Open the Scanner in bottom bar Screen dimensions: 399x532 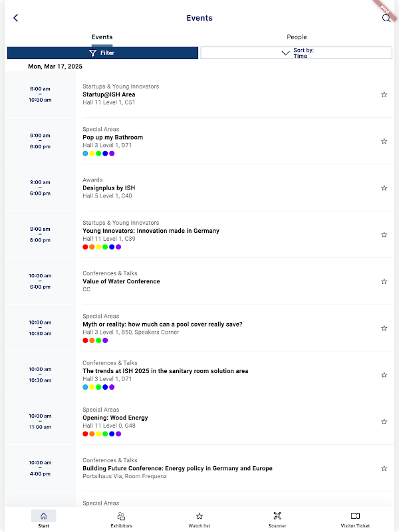pyautogui.click(x=277, y=519)
